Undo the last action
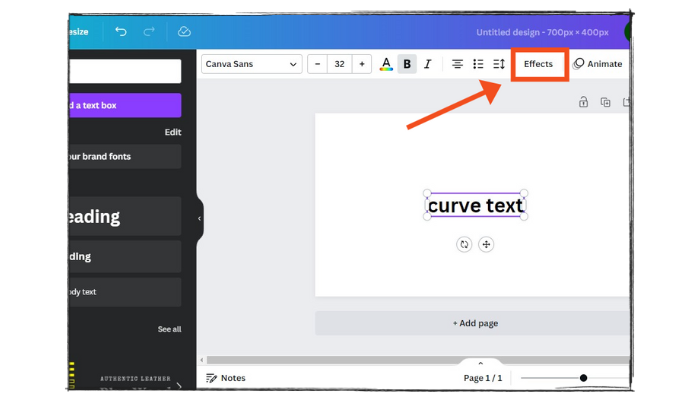This screenshot has width=700, height=400. click(121, 32)
